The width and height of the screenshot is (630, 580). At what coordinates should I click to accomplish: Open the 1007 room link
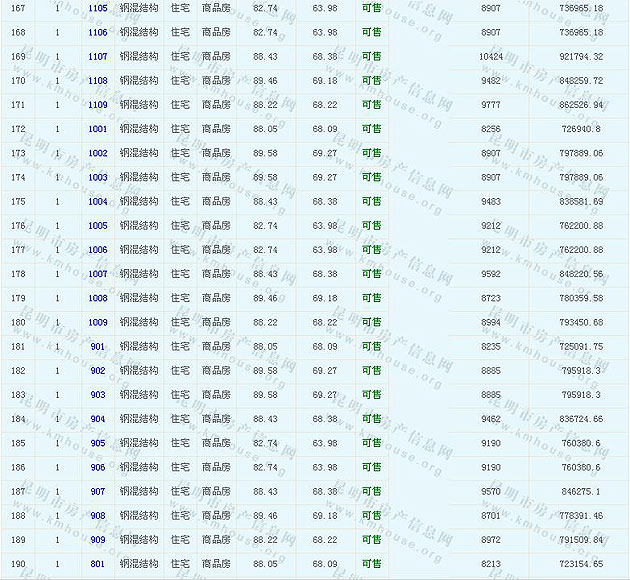(x=97, y=274)
